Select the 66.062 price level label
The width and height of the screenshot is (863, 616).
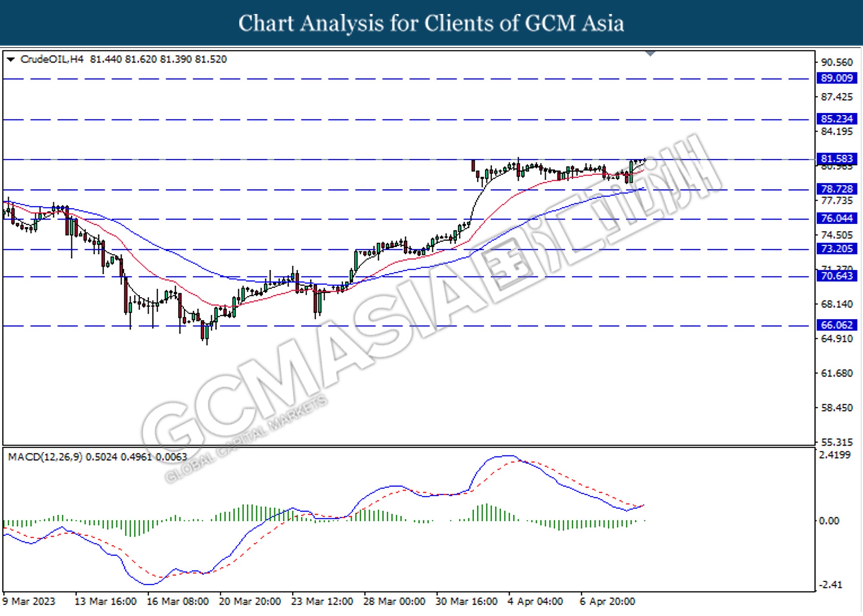coord(837,325)
